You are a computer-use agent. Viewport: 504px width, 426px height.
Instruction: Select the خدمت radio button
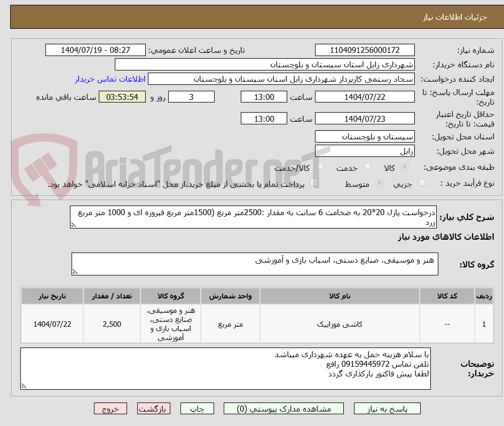pos(367,167)
